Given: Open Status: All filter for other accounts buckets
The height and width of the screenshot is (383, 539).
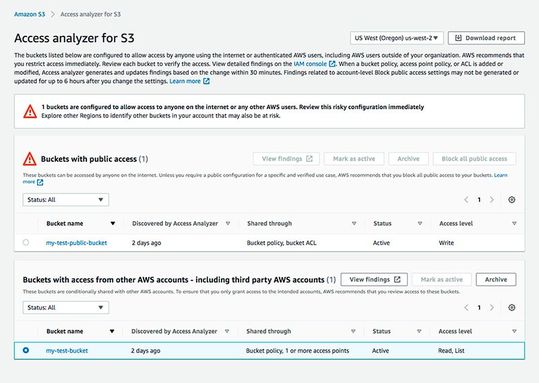Looking at the screenshot, I should coord(66,308).
